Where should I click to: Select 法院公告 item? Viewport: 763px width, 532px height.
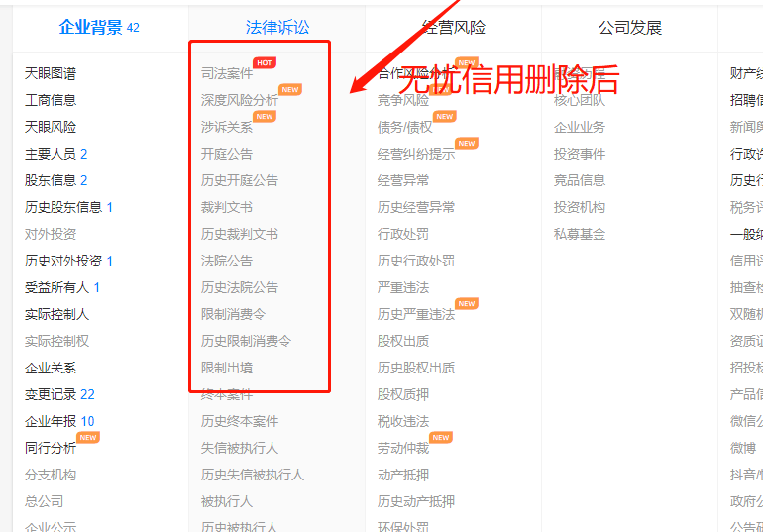[227, 262]
